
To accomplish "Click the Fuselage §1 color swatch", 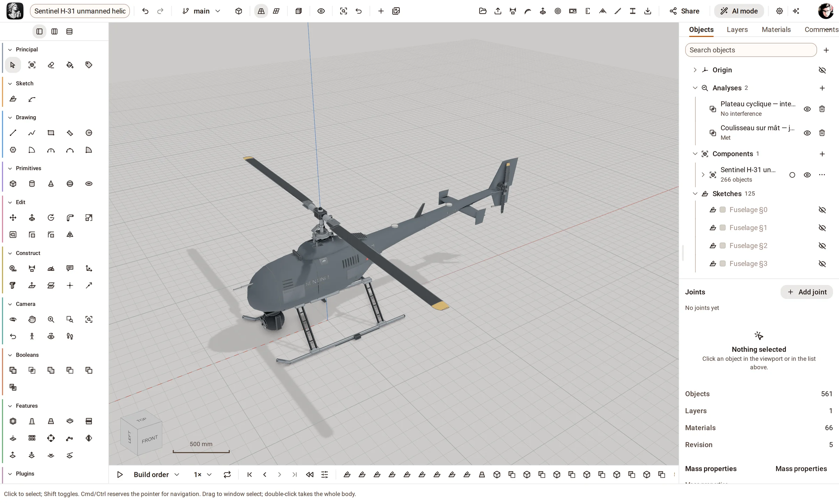I will [x=723, y=228].
